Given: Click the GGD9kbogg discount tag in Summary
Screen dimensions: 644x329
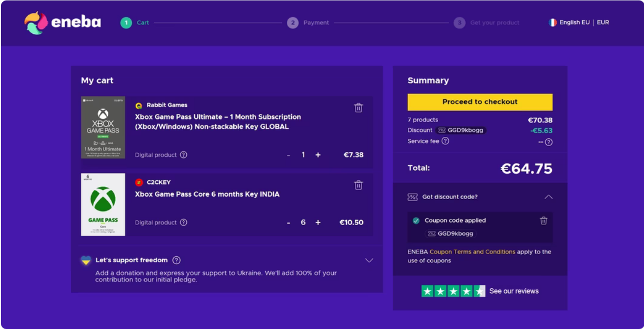Looking at the screenshot, I should click(x=461, y=130).
